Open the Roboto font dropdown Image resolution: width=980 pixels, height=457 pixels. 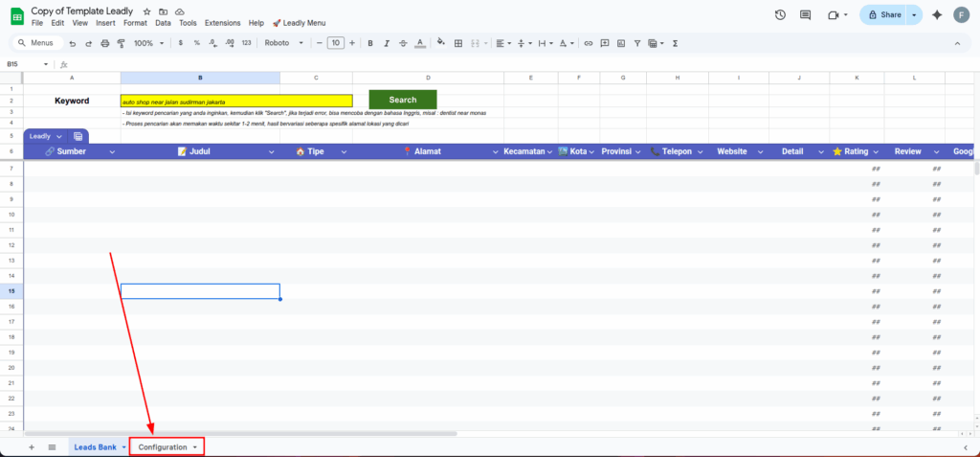pyautogui.click(x=284, y=43)
